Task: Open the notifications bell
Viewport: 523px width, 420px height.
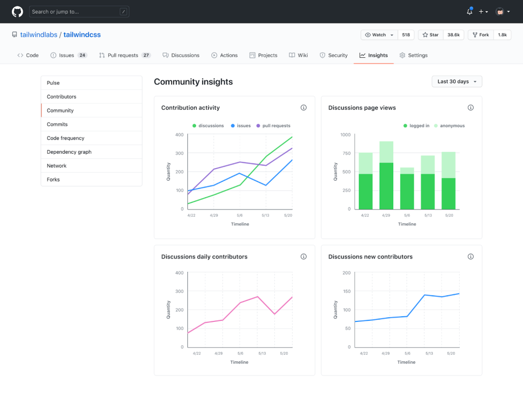Action: click(x=469, y=12)
